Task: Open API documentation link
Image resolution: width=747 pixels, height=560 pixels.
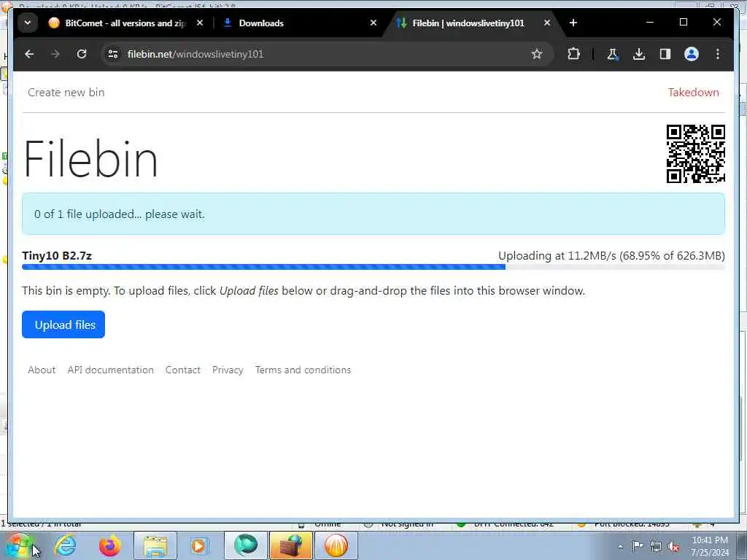Action: 111,370
